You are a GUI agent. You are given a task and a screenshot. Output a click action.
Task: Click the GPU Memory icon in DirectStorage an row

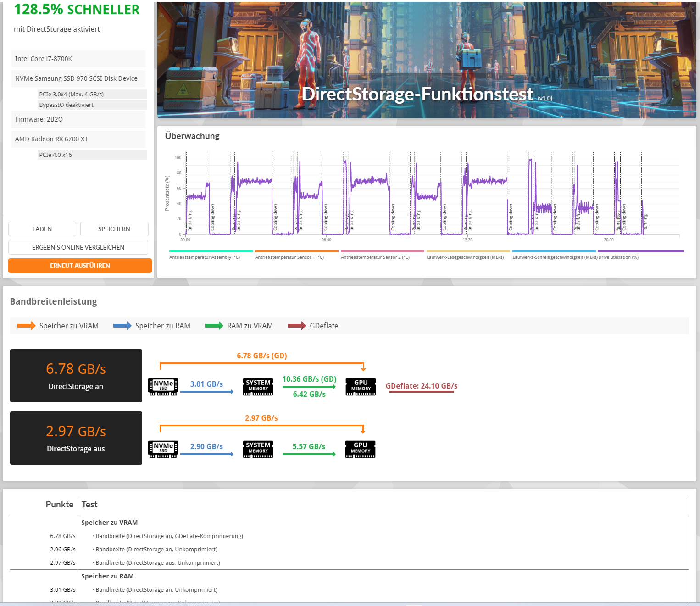click(x=361, y=387)
